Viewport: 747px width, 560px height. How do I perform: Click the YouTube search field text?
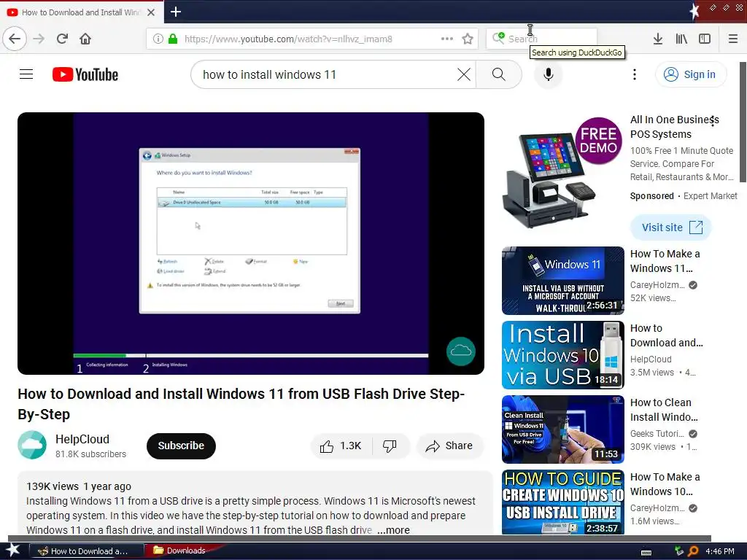(269, 74)
